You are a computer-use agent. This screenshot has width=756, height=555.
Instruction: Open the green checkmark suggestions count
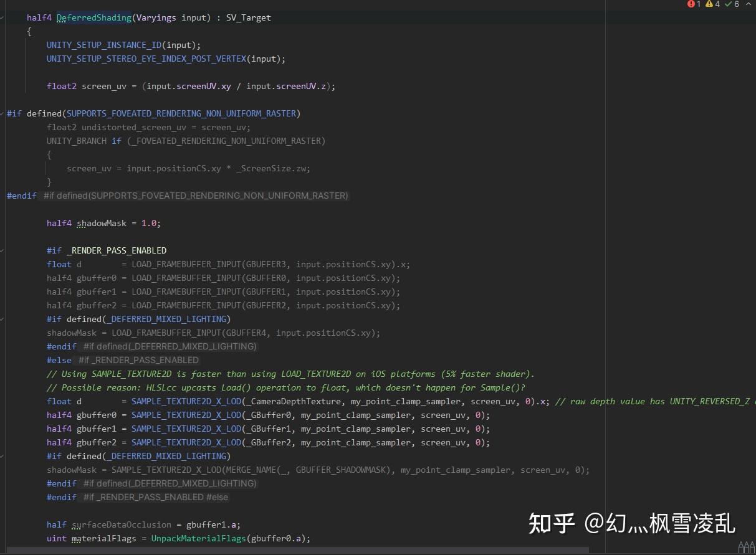[732, 4]
